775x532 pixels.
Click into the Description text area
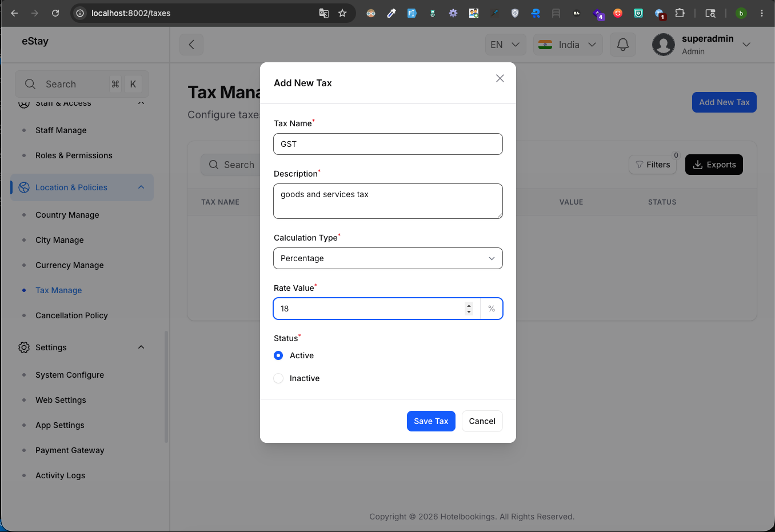click(x=388, y=201)
